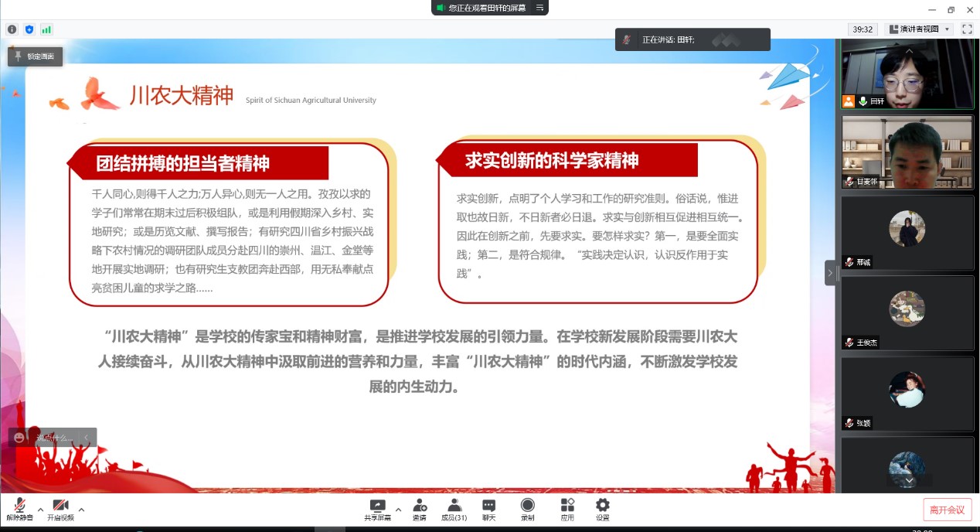Image resolution: width=980 pixels, height=532 pixels.
Task: Expand share screen options arrow
Action: [x=399, y=510]
